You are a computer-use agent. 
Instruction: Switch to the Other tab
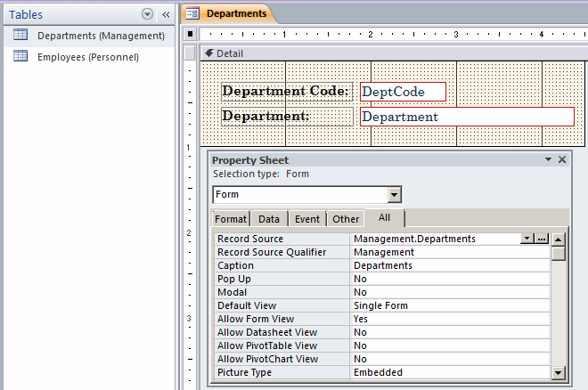(x=346, y=219)
